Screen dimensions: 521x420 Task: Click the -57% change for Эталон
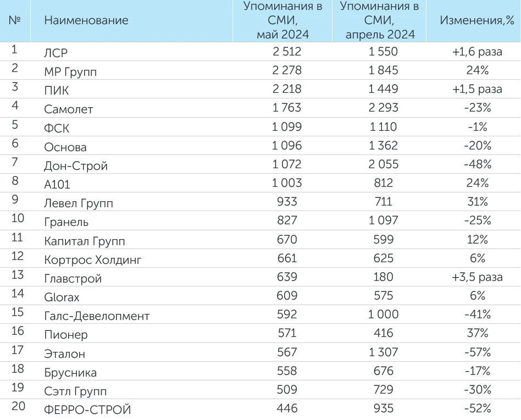click(x=476, y=352)
